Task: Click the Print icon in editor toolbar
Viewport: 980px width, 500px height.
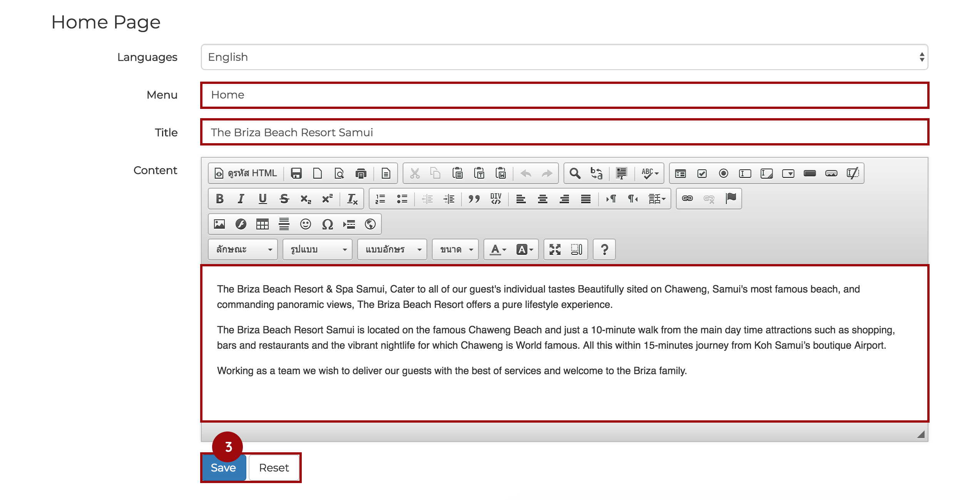Action: point(361,173)
